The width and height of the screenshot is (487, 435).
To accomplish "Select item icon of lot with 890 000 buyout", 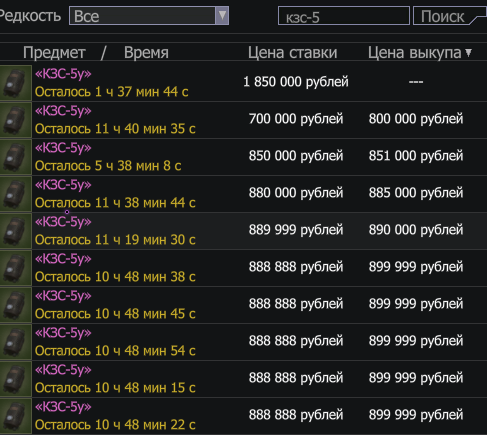I will pyautogui.click(x=15, y=231).
